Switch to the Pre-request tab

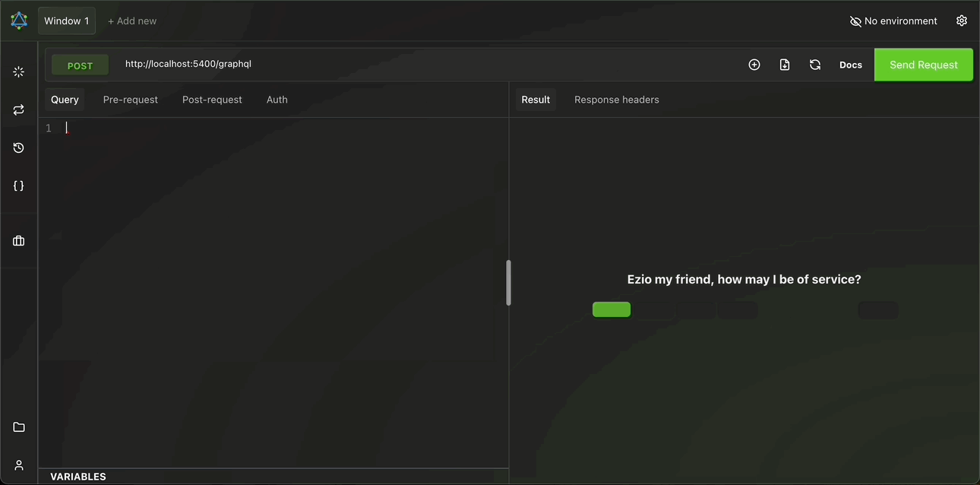(131, 100)
